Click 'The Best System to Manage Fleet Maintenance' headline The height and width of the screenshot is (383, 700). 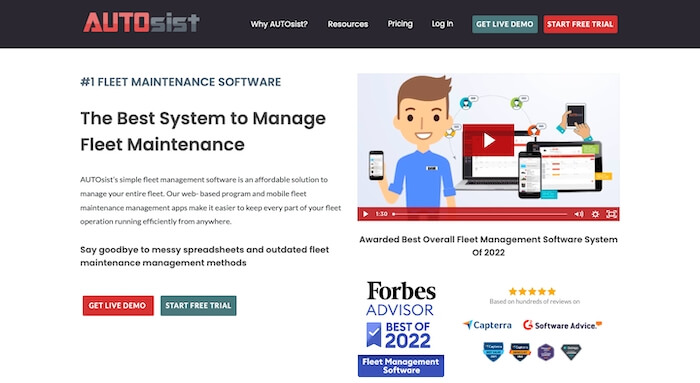coord(203,131)
